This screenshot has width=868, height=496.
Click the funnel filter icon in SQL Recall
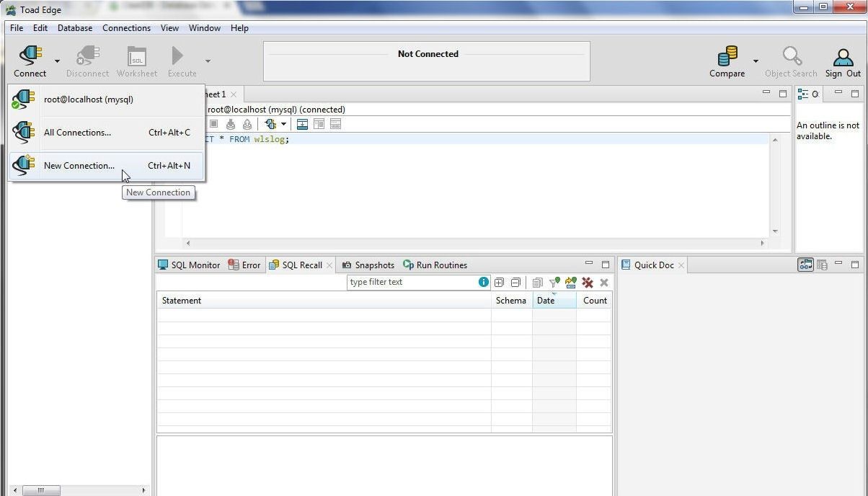pyautogui.click(x=554, y=283)
